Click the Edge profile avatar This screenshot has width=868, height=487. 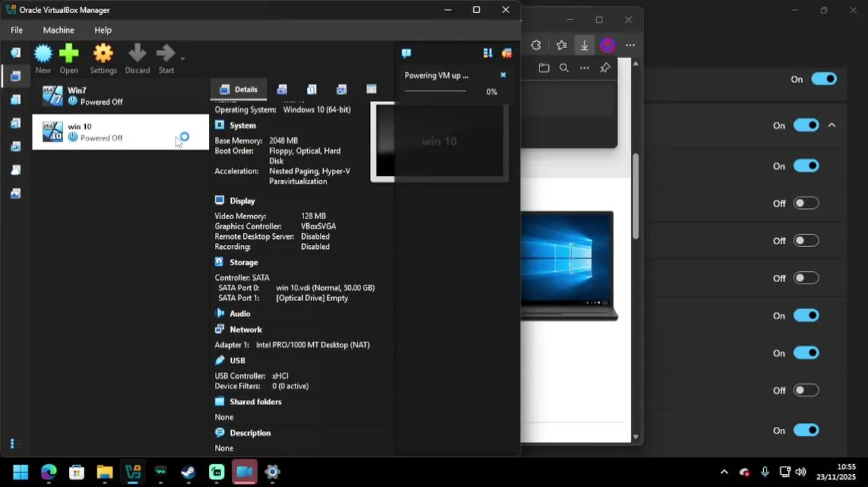607,45
